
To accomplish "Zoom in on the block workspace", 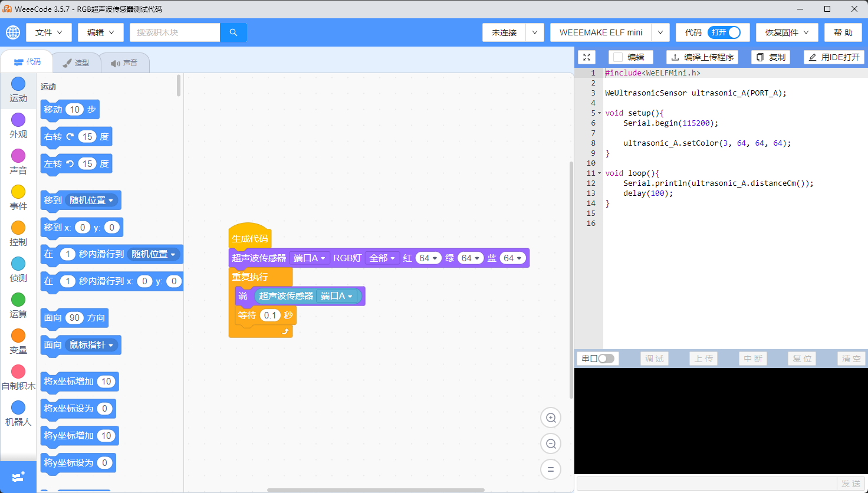I will [551, 418].
